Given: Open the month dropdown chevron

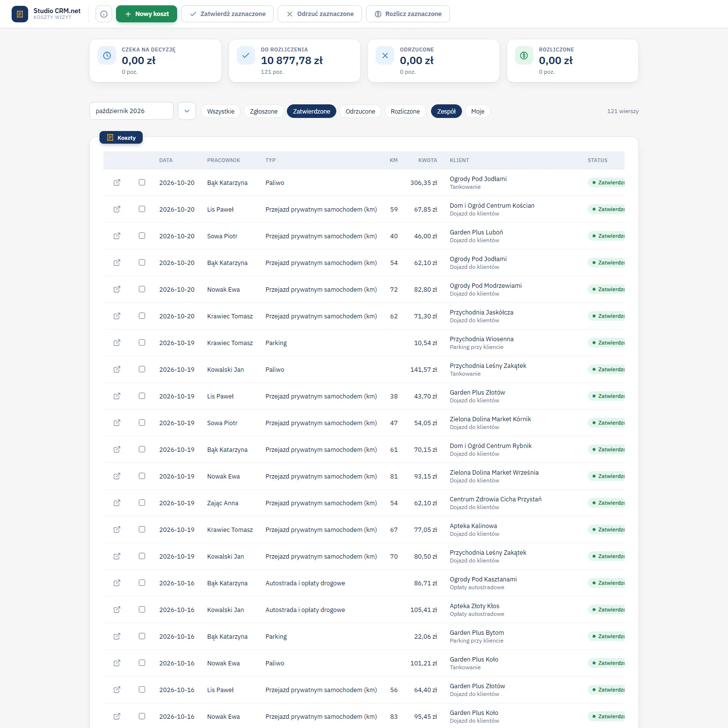Looking at the screenshot, I should tap(187, 111).
